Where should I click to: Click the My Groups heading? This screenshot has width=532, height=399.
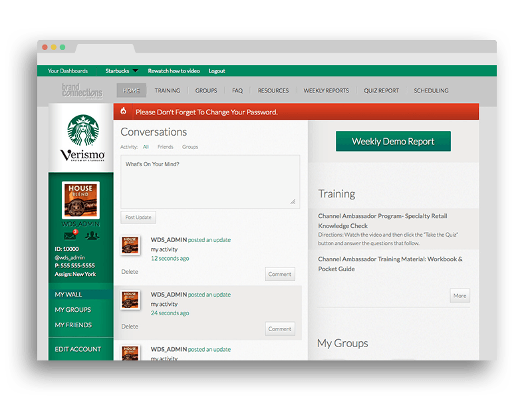pos(342,343)
